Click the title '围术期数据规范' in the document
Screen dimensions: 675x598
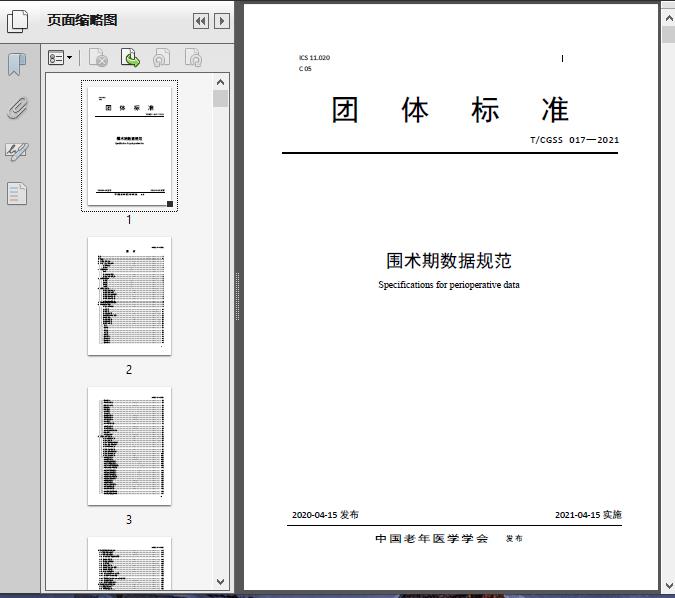449,261
